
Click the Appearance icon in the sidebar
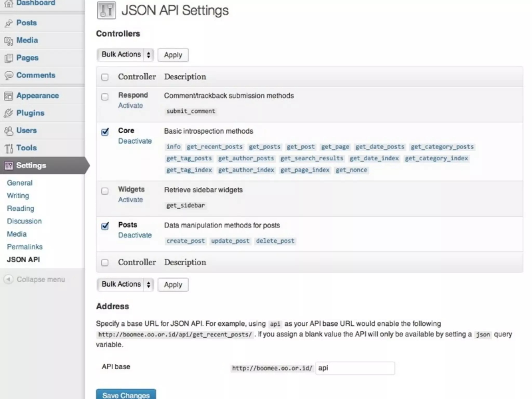(x=9, y=96)
